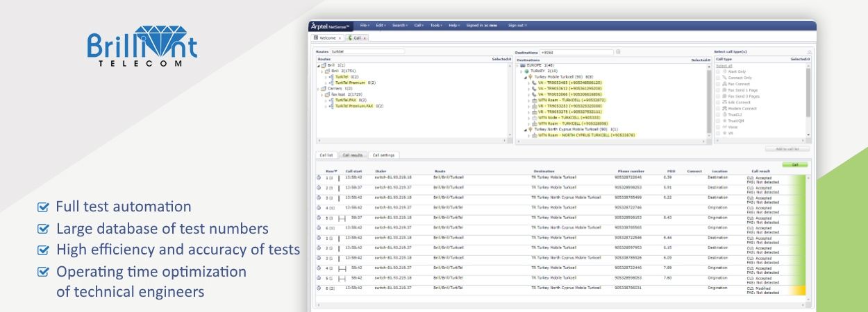Click the EUROPE region icon
The height and width of the screenshot is (312, 868).
(523, 65)
